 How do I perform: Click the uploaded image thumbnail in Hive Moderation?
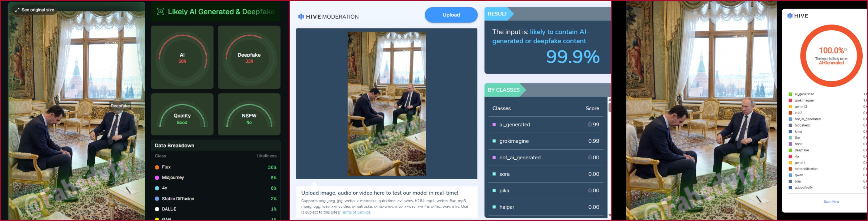[x=386, y=104]
